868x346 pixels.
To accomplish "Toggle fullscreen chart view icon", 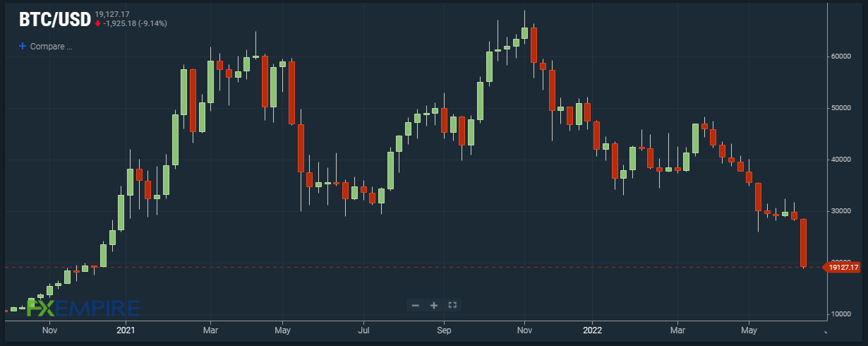I will (453, 305).
